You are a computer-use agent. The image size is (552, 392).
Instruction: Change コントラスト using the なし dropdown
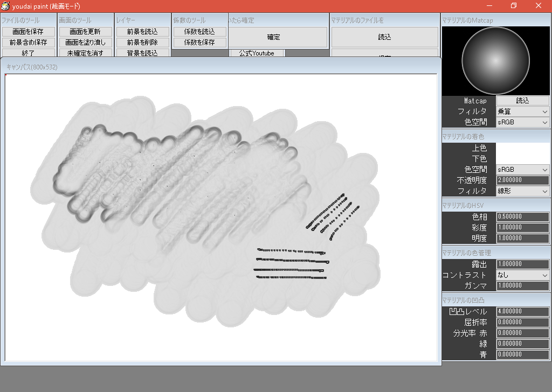tap(522, 275)
